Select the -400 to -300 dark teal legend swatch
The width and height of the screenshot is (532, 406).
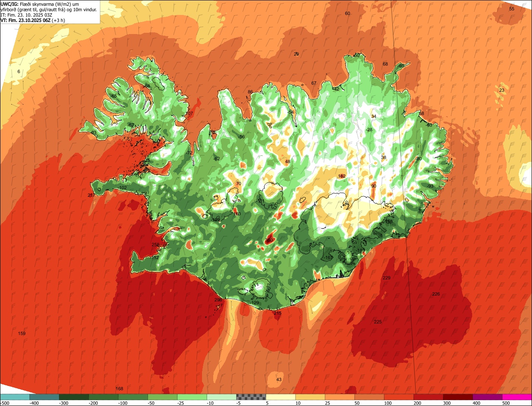(44, 397)
